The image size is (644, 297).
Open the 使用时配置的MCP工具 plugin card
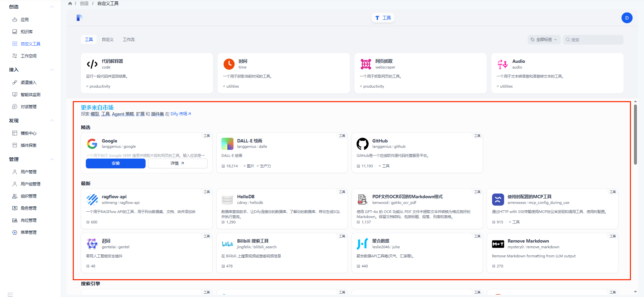552,209
